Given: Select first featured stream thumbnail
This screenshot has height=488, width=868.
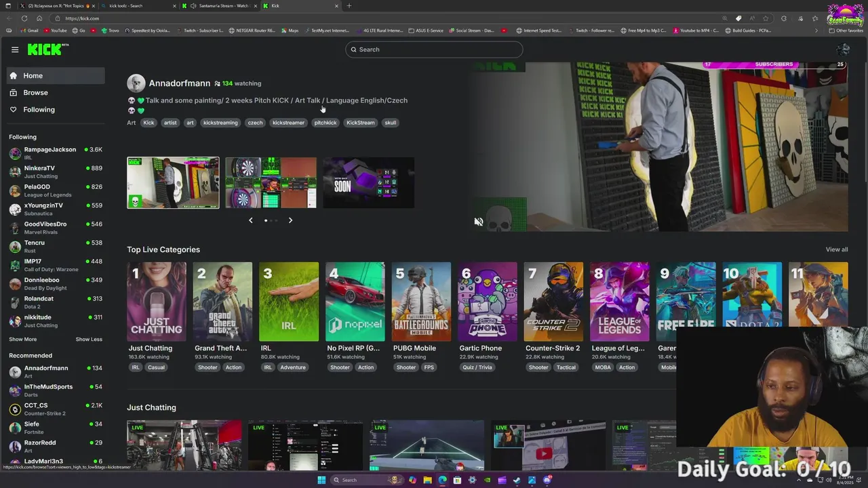Looking at the screenshot, I should pyautogui.click(x=173, y=183).
